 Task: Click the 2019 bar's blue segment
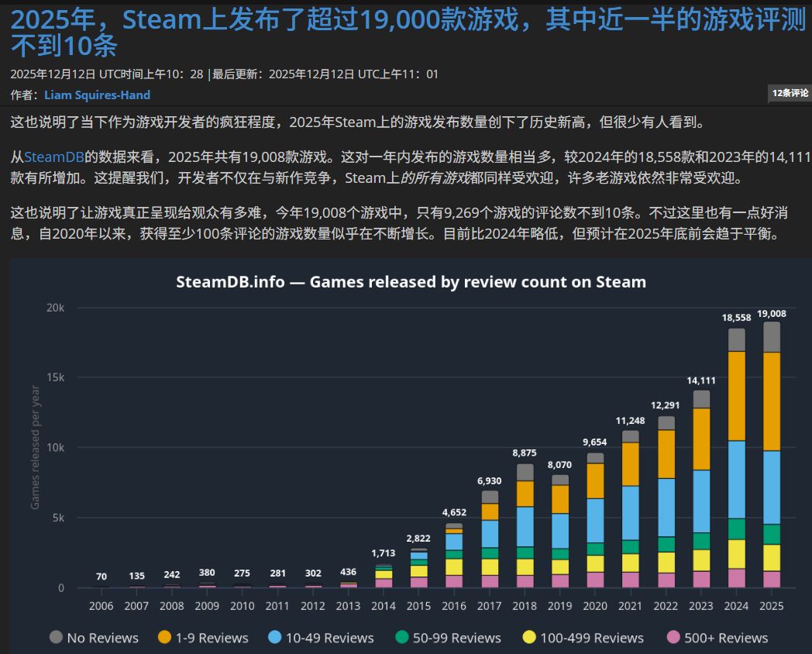click(x=560, y=531)
